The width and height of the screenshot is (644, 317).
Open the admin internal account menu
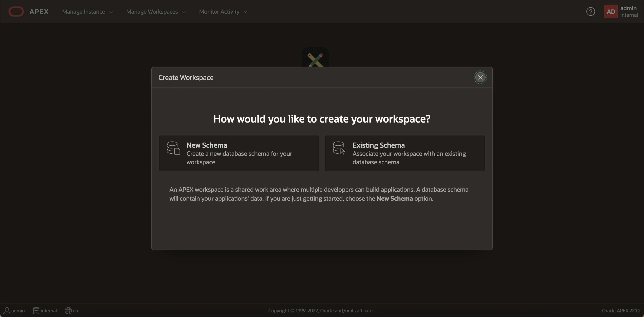click(x=629, y=11)
